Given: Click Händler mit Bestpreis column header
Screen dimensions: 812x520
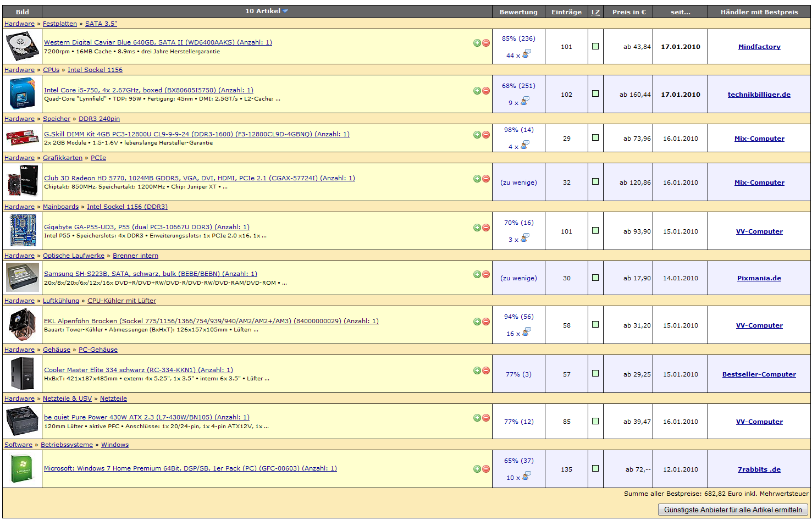Looking at the screenshot, I should pos(759,12).
